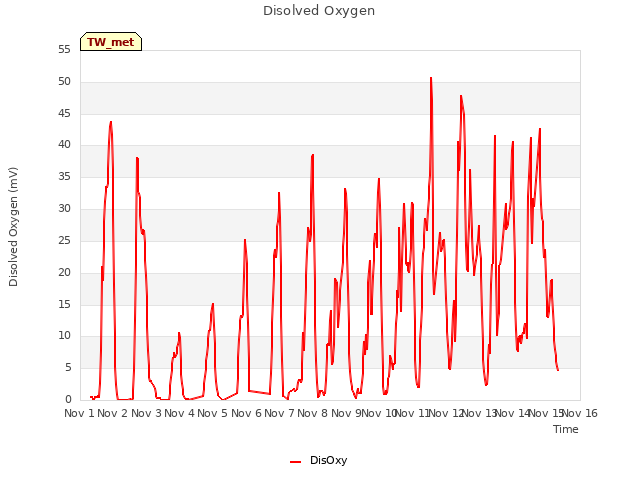The width and height of the screenshot is (640, 480).
Task: Click the chart title Disolved Oxygen
Action: click(x=319, y=11)
